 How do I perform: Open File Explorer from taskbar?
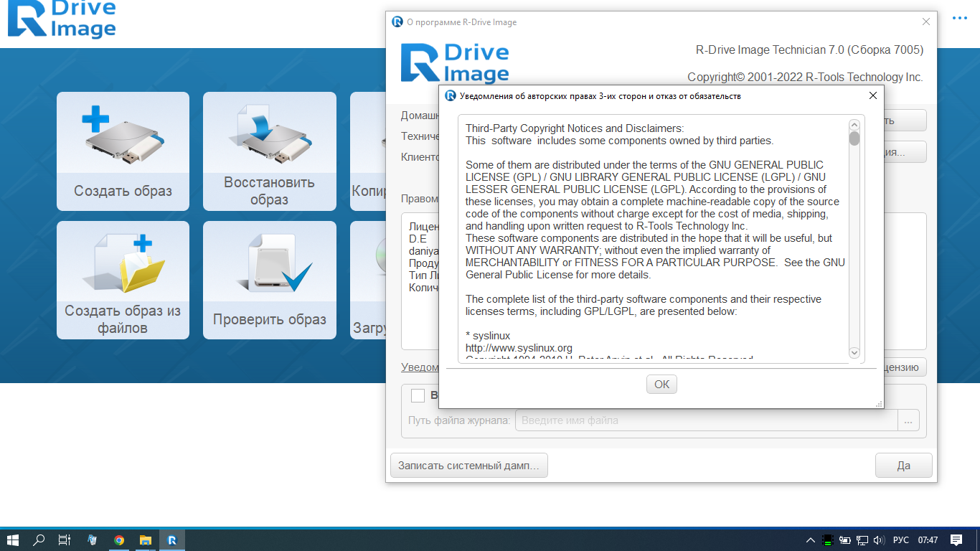(146, 540)
